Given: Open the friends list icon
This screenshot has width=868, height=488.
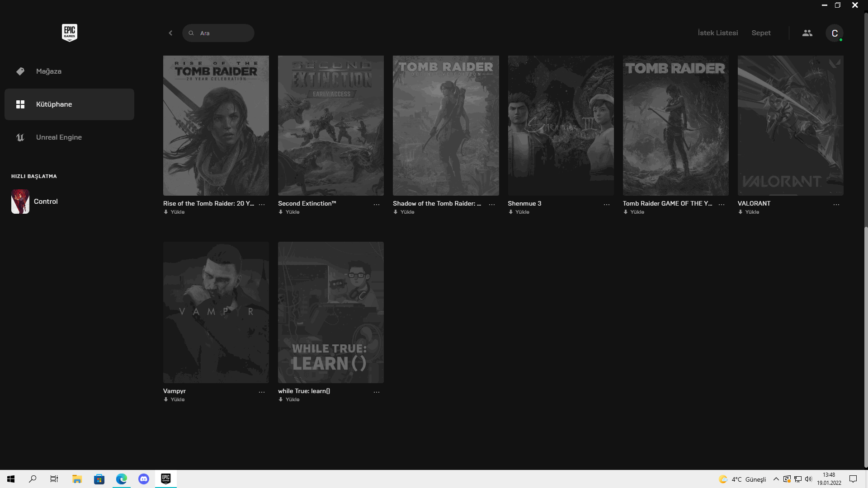Looking at the screenshot, I should 807,33.
